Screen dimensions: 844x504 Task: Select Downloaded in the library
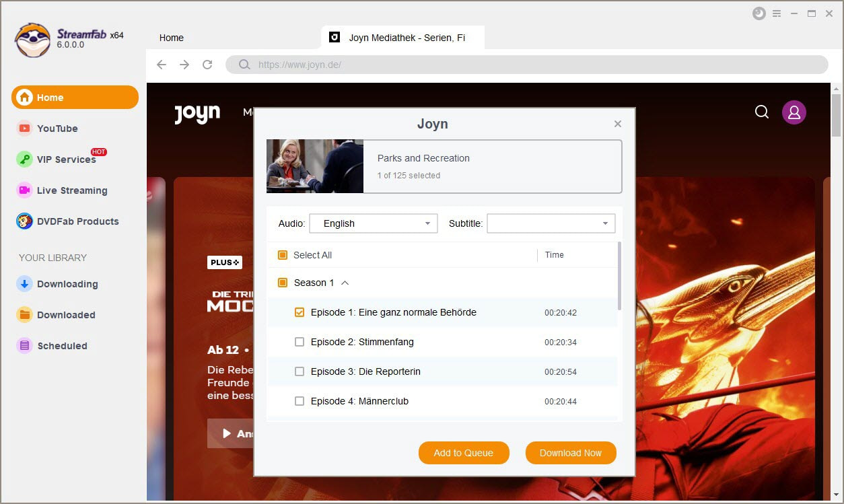pos(66,315)
